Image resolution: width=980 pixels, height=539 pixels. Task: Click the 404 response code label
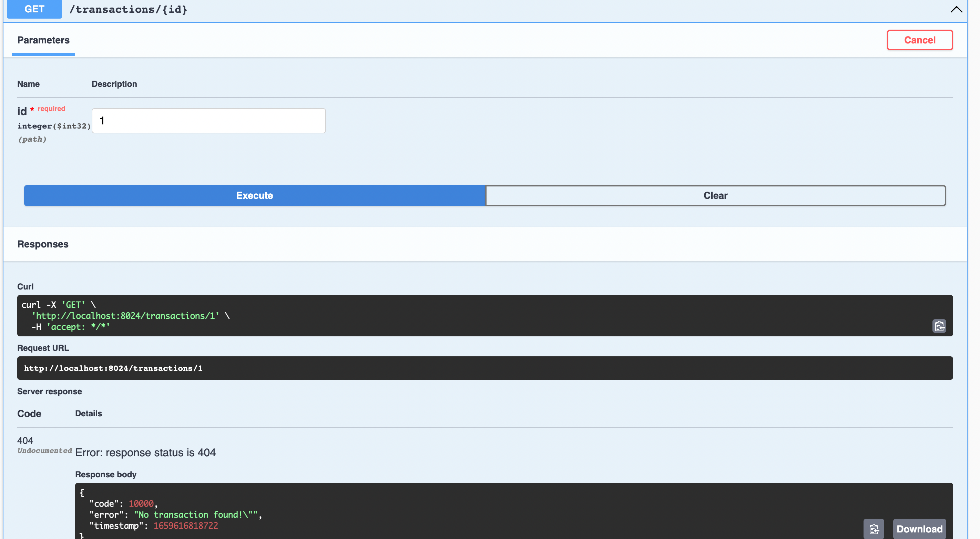coord(24,440)
